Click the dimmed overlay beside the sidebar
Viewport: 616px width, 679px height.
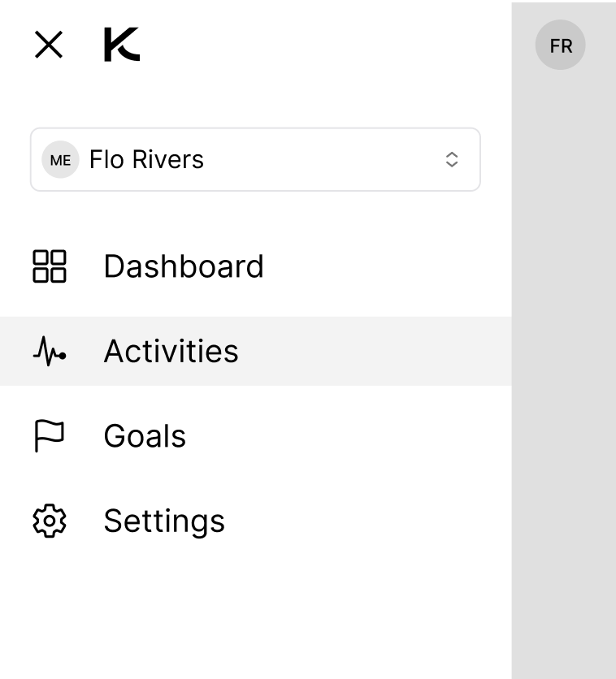click(x=562, y=365)
